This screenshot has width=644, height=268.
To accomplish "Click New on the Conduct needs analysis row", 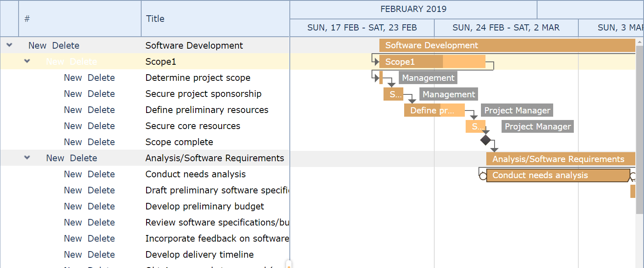I will click(x=73, y=174).
